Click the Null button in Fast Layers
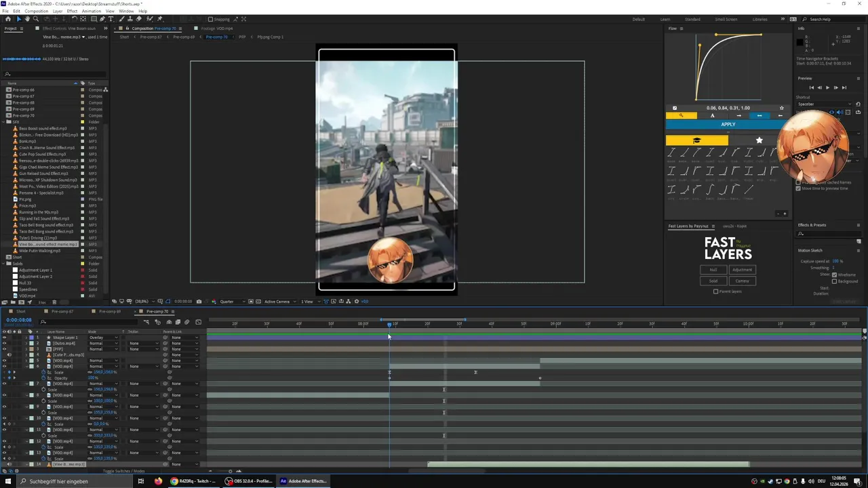 (x=713, y=270)
